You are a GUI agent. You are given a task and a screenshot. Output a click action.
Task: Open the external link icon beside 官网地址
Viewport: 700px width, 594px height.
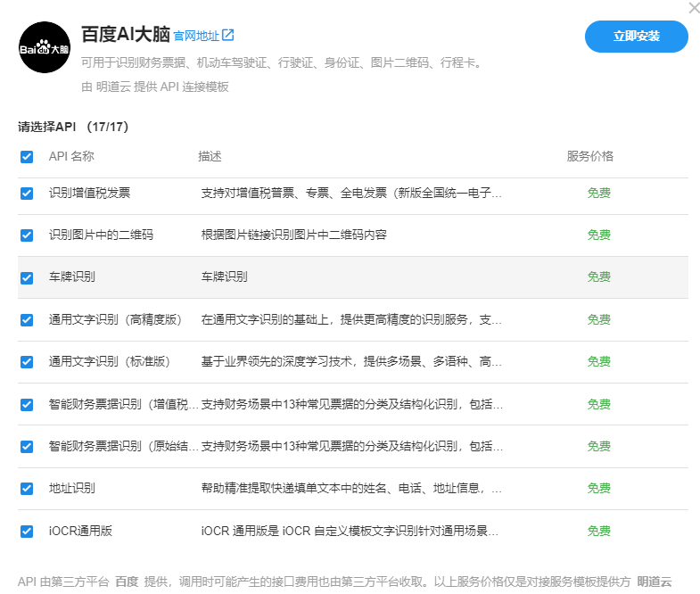[227, 35]
